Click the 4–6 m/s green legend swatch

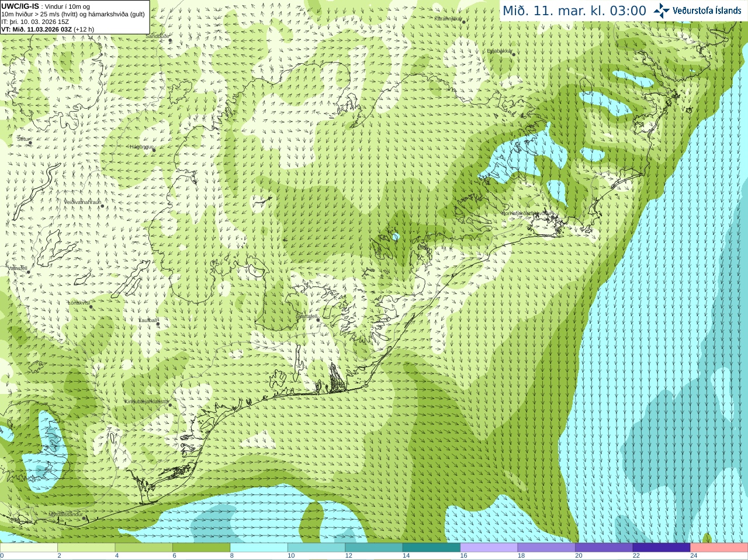pos(144,548)
